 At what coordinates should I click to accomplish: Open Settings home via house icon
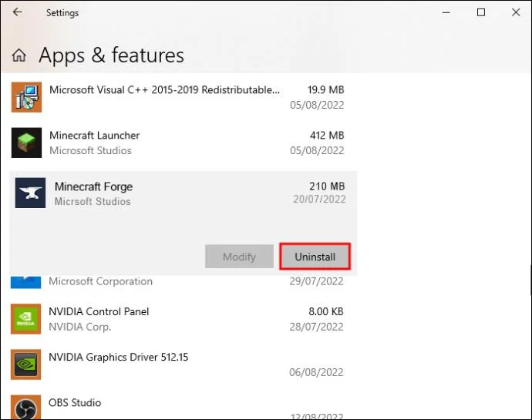pos(19,55)
